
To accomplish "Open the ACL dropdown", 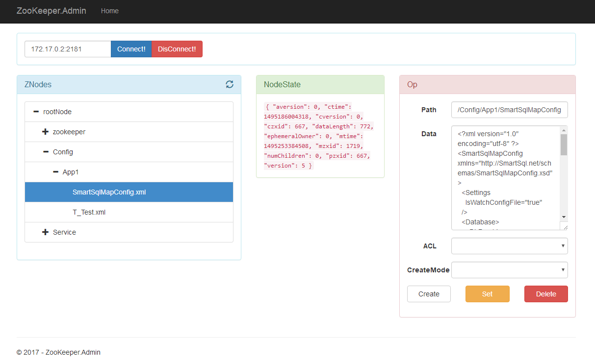I will coord(509,246).
